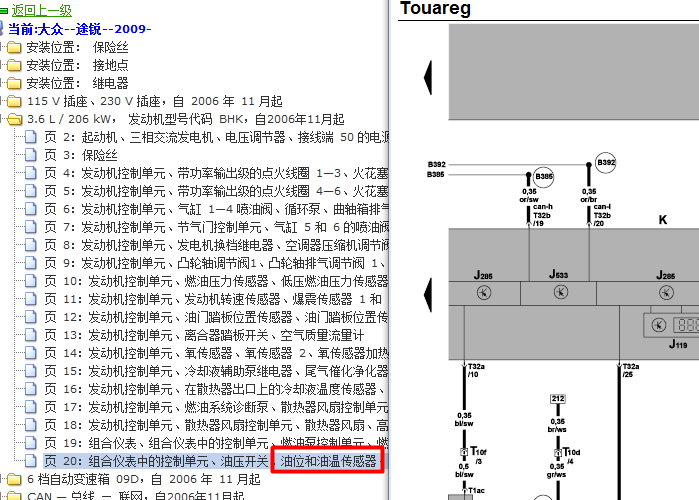Expand the 安装位置: 继电器 tree node
This screenshot has height=500, width=699.
(2, 83)
